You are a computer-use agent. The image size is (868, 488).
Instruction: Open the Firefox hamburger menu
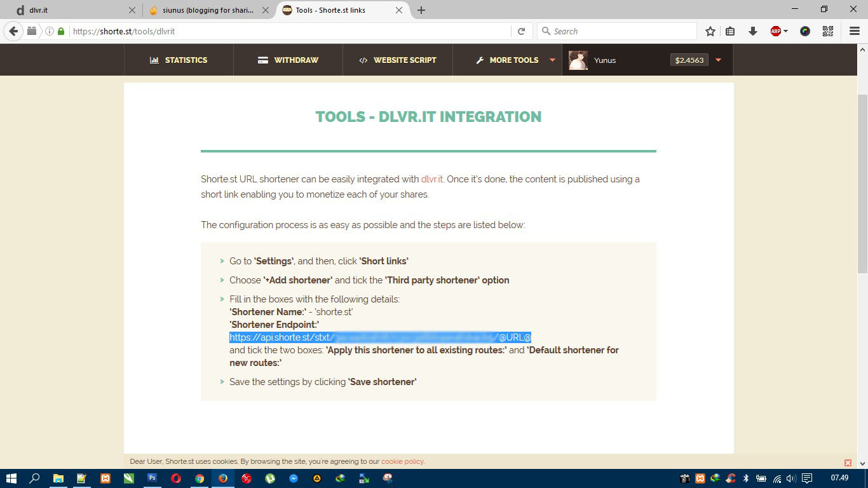click(854, 31)
